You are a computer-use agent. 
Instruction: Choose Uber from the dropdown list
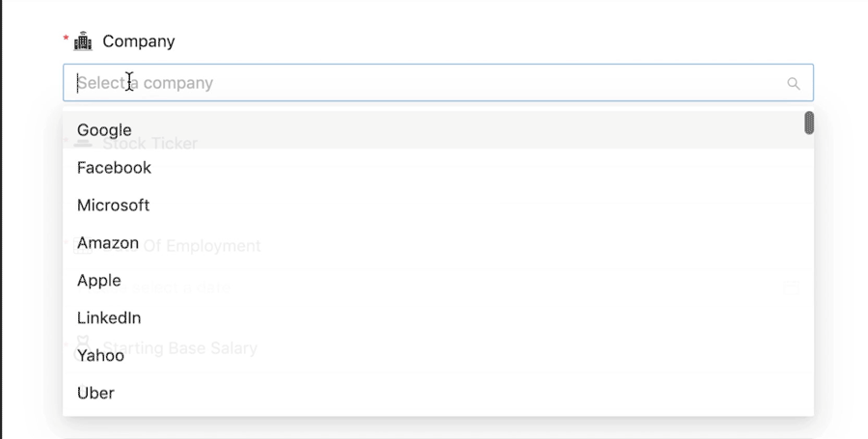(95, 394)
